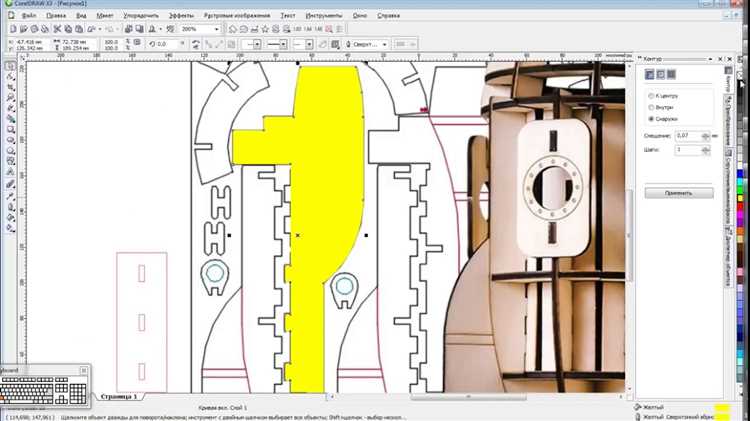Click the New document icon
Screen dimensions: 750x421
(9, 30)
